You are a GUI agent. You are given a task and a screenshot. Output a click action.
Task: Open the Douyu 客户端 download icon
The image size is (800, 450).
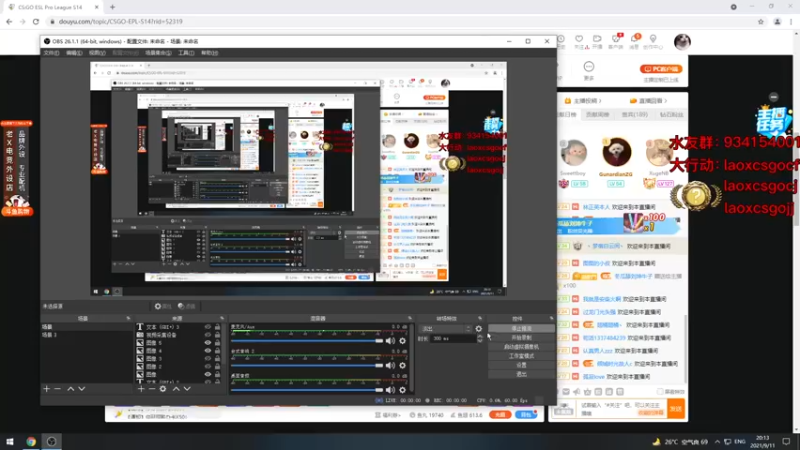(x=616, y=39)
